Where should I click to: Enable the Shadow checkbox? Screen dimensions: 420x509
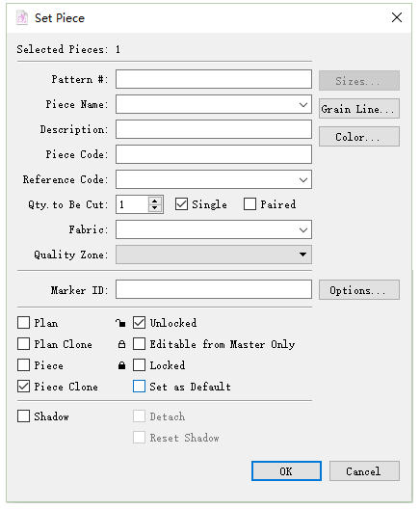pyautogui.click(x=23, y=416)
